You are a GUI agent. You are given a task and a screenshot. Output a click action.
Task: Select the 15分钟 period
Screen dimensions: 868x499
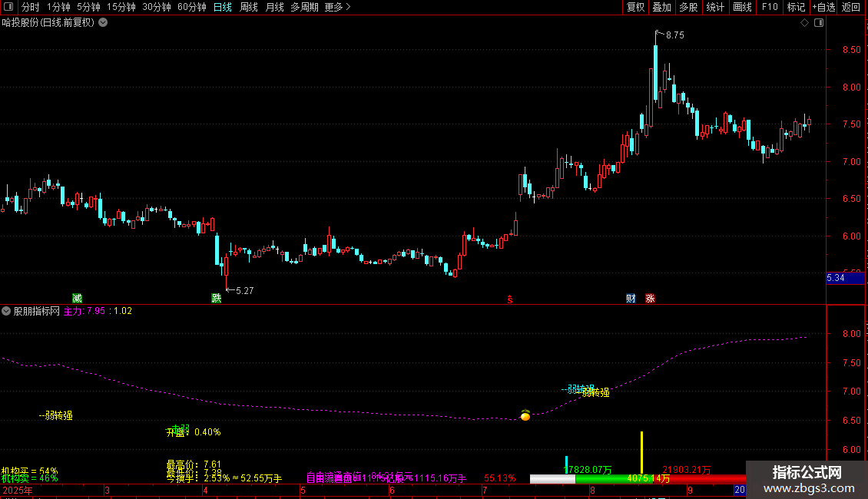pos(121,7)
